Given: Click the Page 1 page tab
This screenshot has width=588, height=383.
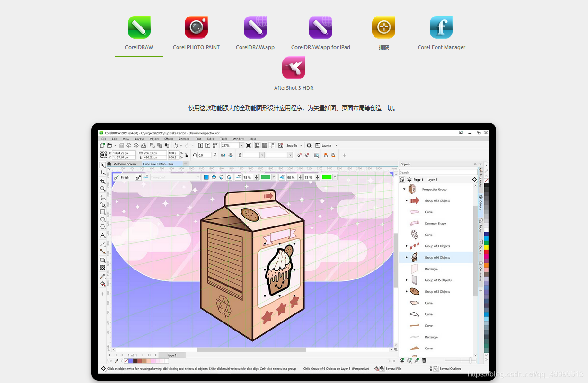Looking at the screenshot, I should pyautogui.click(x=172, y=355).
